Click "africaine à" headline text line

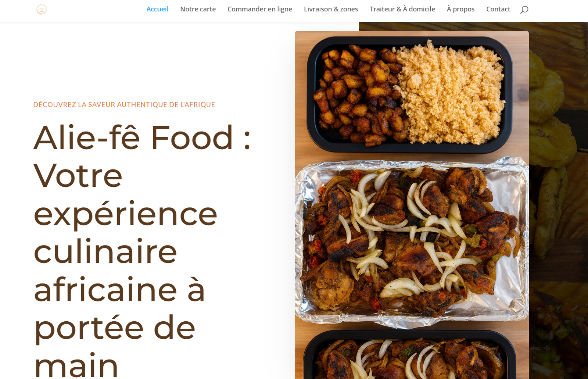pyautogui.click(x=119, y=289)
